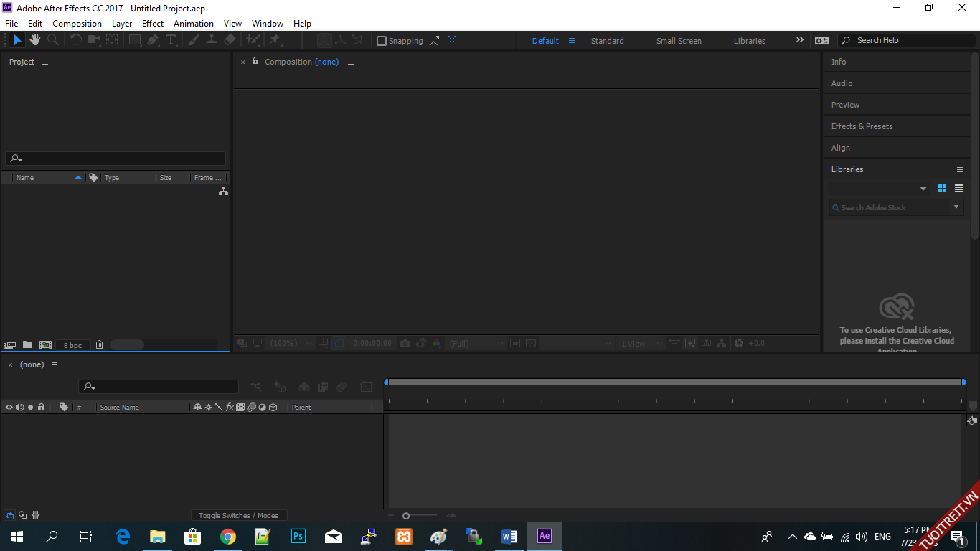Open the Project panel hamburger menu
The height and width of the screenshot is (551, 980).
[45, 62]
